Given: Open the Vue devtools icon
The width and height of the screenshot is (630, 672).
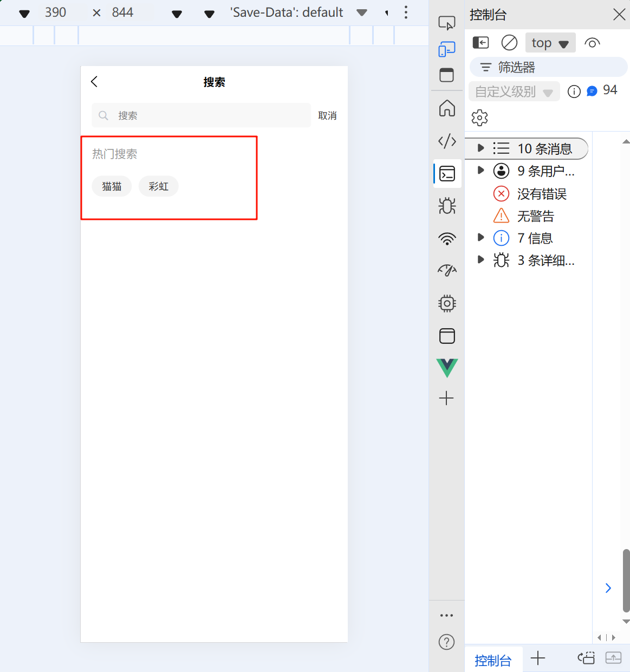Looking at the screenshot, I should (x=447, y=368).
